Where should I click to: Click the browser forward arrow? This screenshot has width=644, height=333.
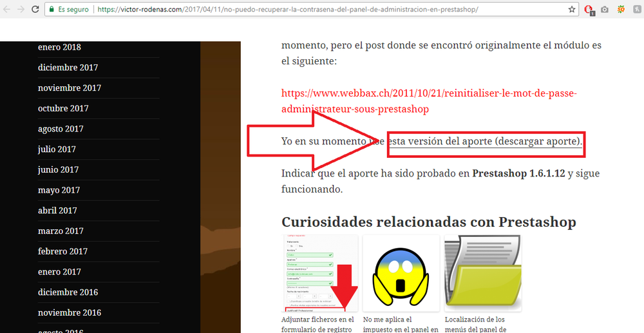pyautogui.click(x=21, y=9)
